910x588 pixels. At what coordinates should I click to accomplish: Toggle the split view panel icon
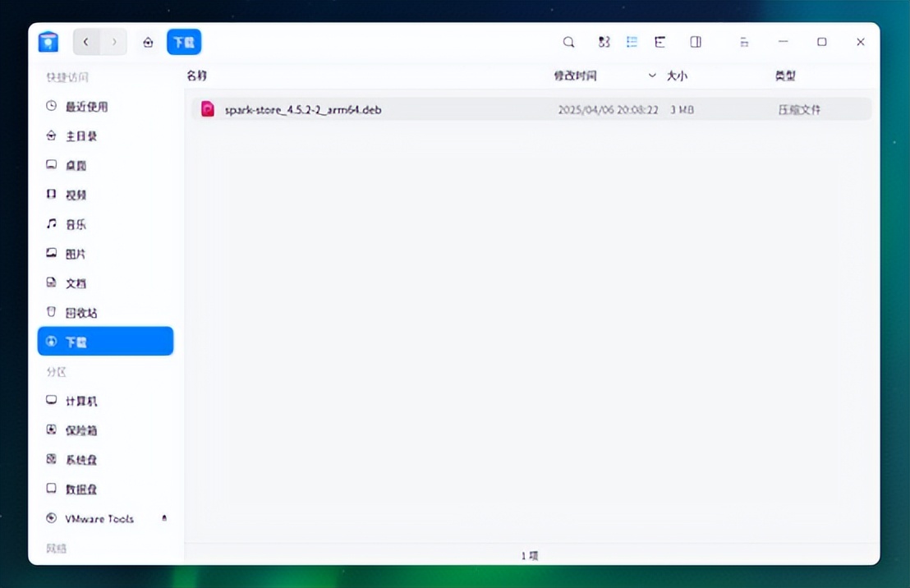pos(695,41)
